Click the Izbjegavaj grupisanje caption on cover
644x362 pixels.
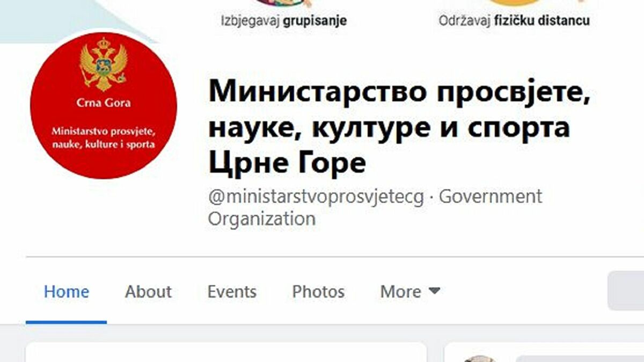click(284, 21)
